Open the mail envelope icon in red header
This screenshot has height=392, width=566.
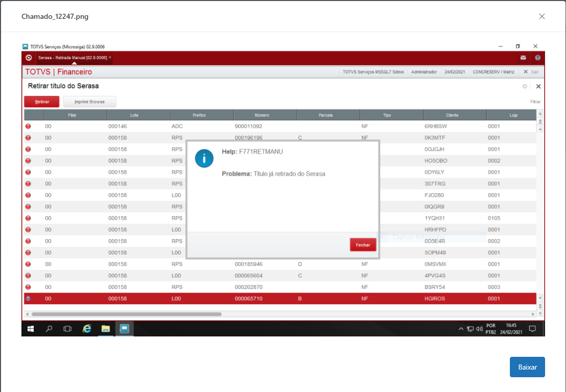523,58
